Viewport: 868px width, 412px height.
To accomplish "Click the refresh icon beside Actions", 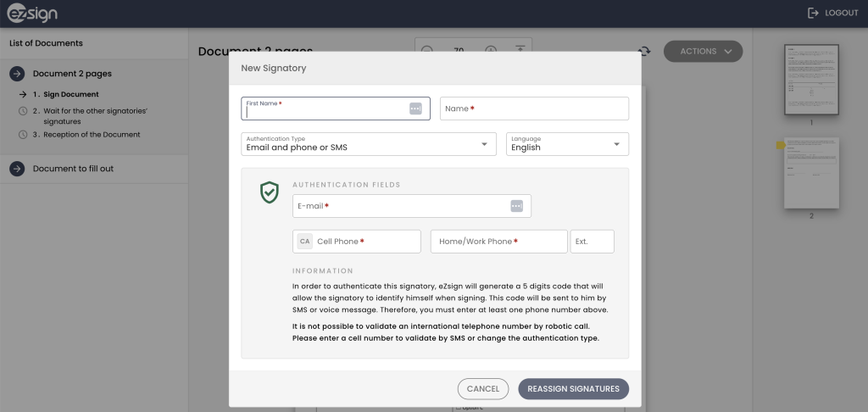I will coord(644,52).
